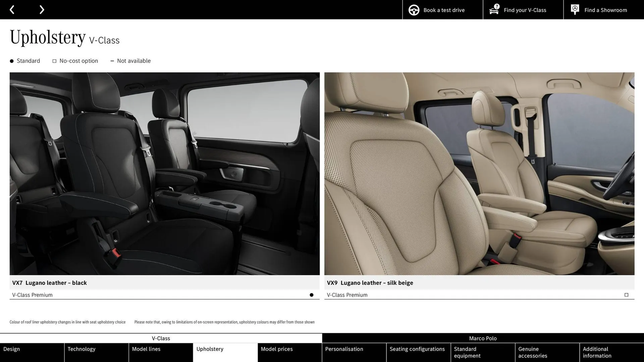644x362 pixels.
Task: Advance to next page via right chevron arrow
Action: (x=42, y=9)
